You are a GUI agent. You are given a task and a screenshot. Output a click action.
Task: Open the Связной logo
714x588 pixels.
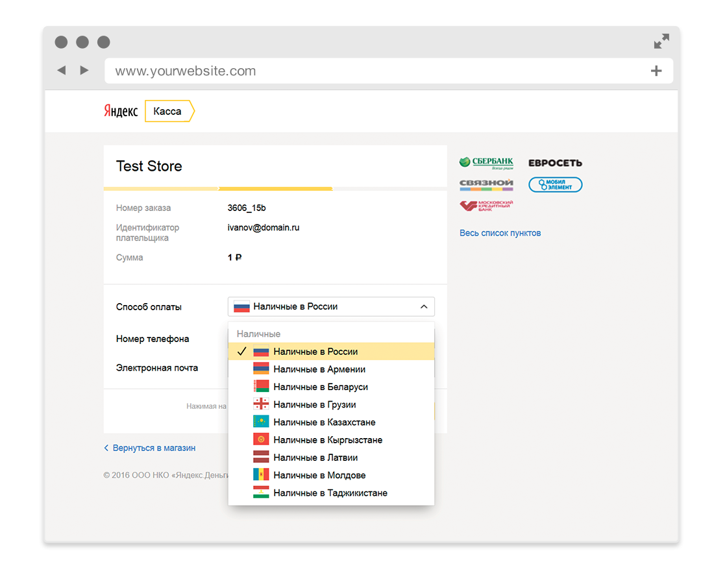click(486, 184)
